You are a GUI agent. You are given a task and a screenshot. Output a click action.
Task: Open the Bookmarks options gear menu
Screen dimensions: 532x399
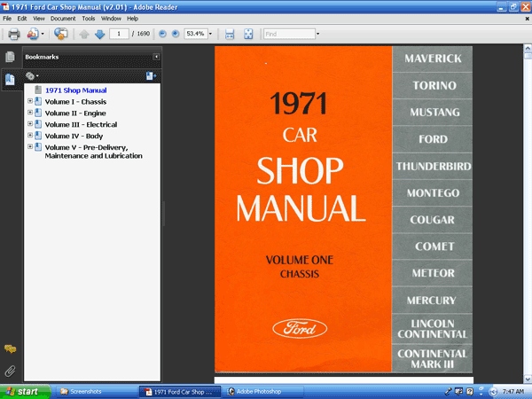point(32,76)
